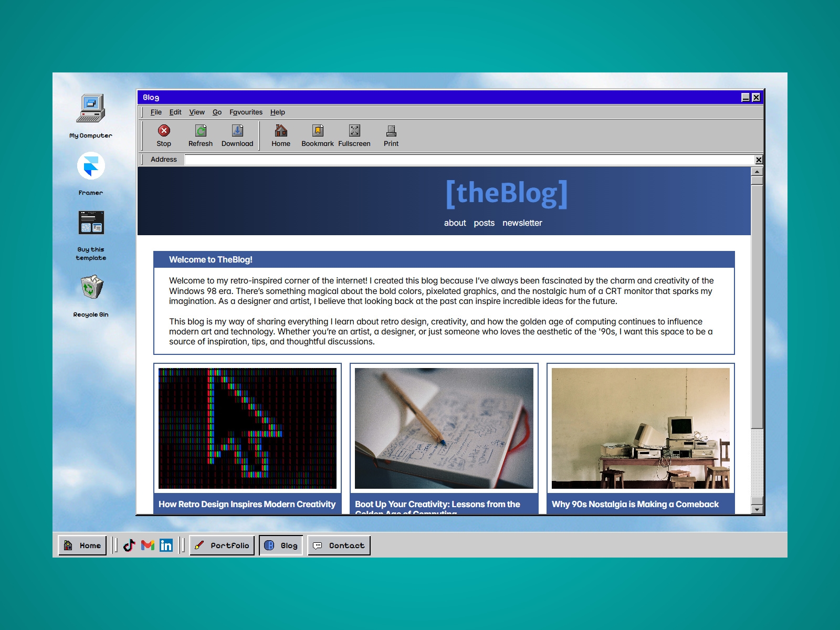Minimize the Blog window
The height and width of the screenshot is (630, 840).
point(745,97)
